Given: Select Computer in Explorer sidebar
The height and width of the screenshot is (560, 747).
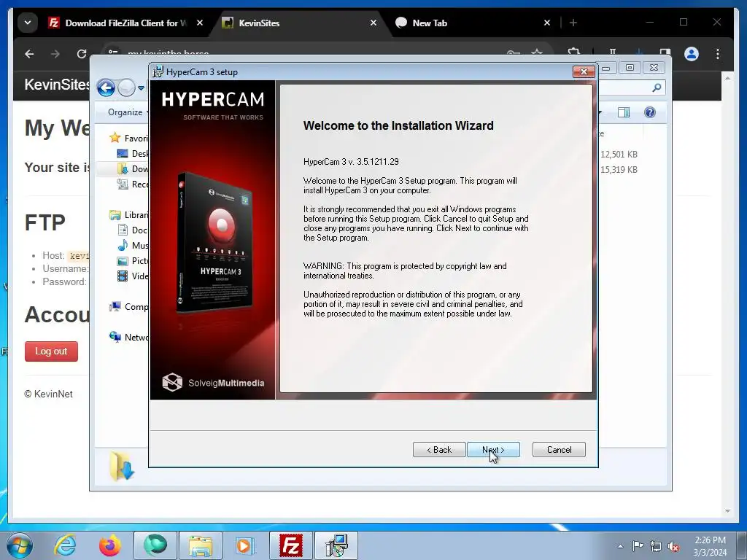Looking at the screenshot, I should point(128,307).
